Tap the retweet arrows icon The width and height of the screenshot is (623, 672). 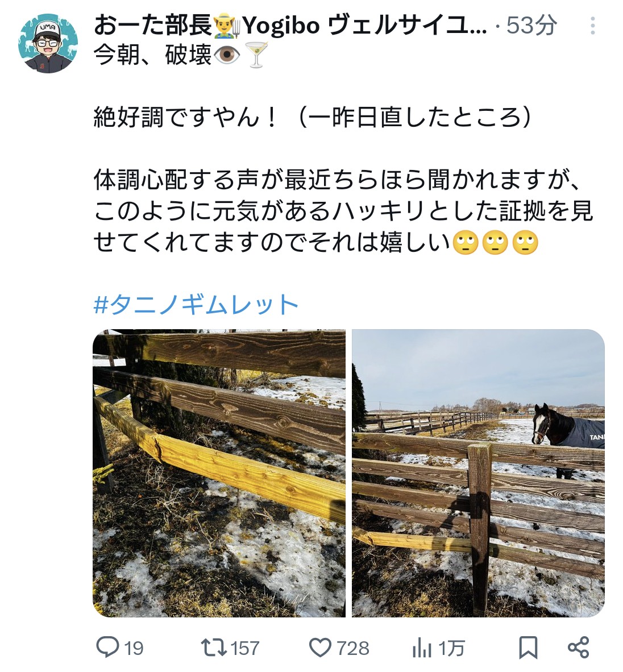pyautogui.click(x=214, y=648)
